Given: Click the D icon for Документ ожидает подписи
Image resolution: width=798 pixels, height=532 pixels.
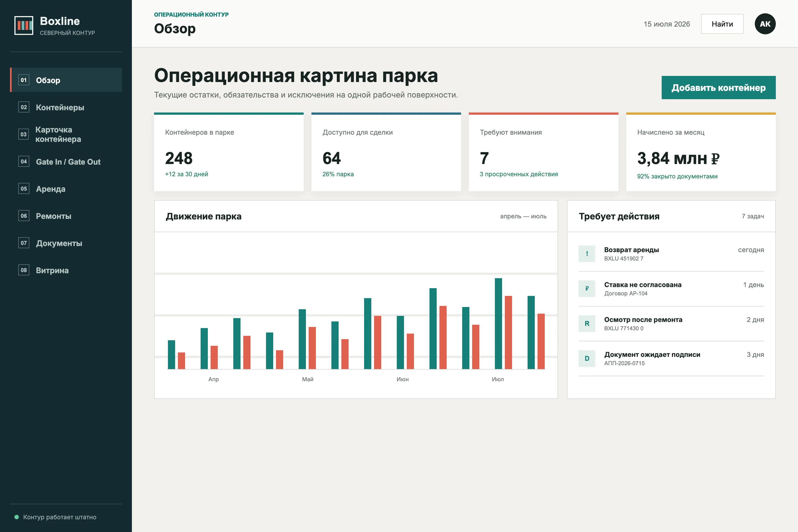Looking at the screenshot, I should point(587,359).
